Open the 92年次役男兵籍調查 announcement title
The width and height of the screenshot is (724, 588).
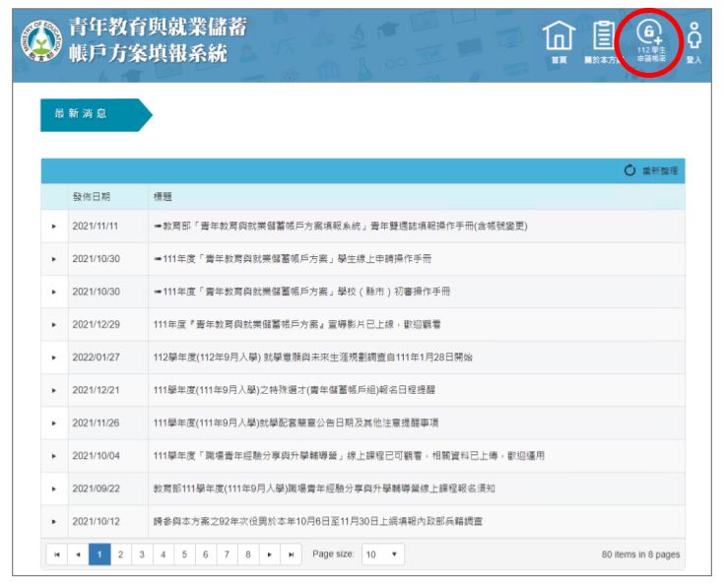(x=317, y=521)
